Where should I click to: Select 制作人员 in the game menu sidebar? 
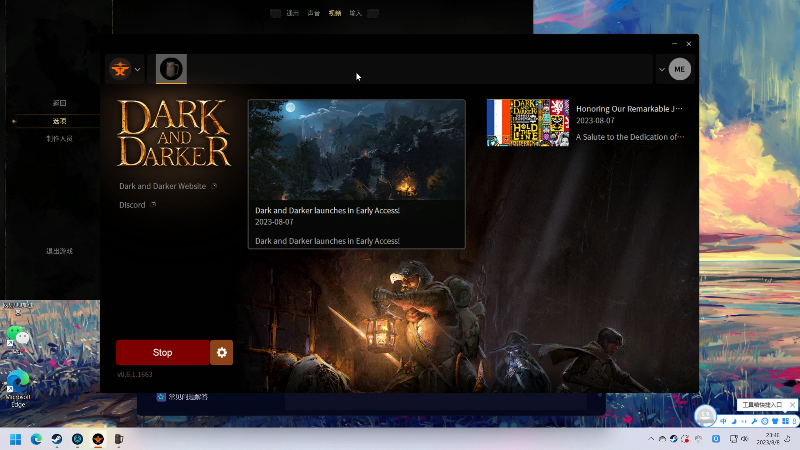coord(59,139)
